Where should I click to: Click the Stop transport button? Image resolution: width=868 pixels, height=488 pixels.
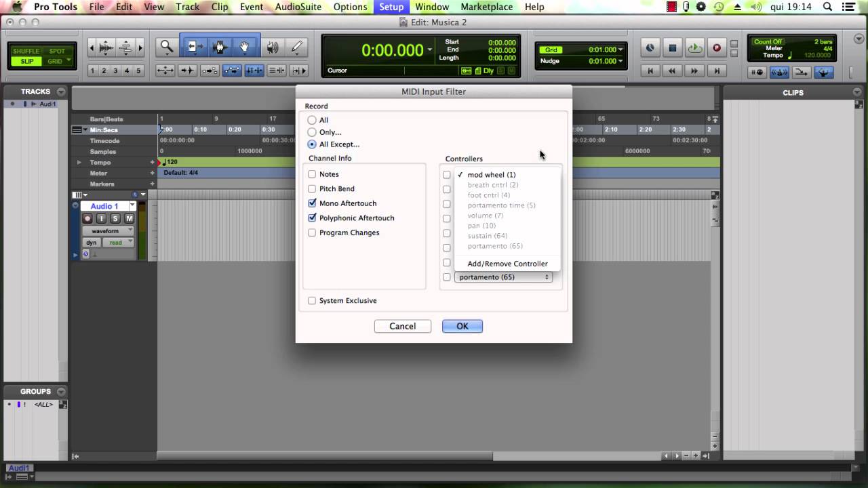point(672,47)
